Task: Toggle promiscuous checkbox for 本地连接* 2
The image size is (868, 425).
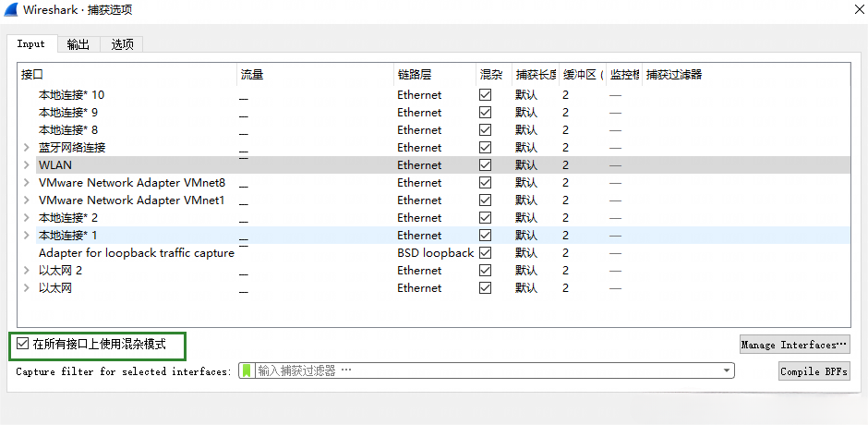Action: (486, 218)
